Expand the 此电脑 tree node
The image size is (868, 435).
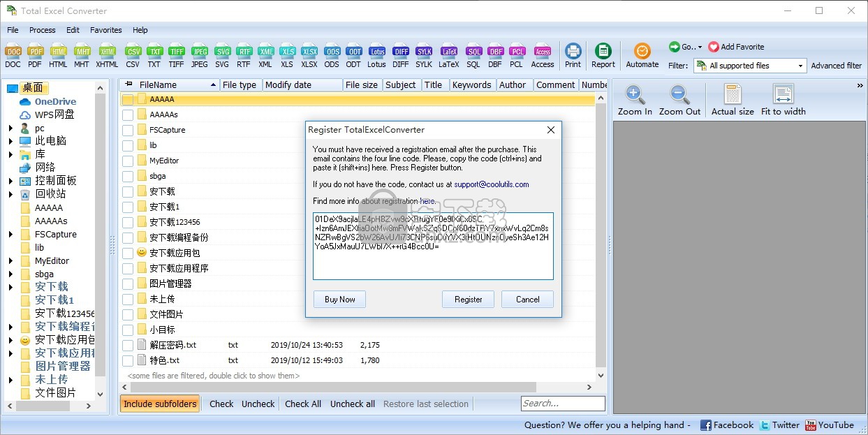coord(10,141)
